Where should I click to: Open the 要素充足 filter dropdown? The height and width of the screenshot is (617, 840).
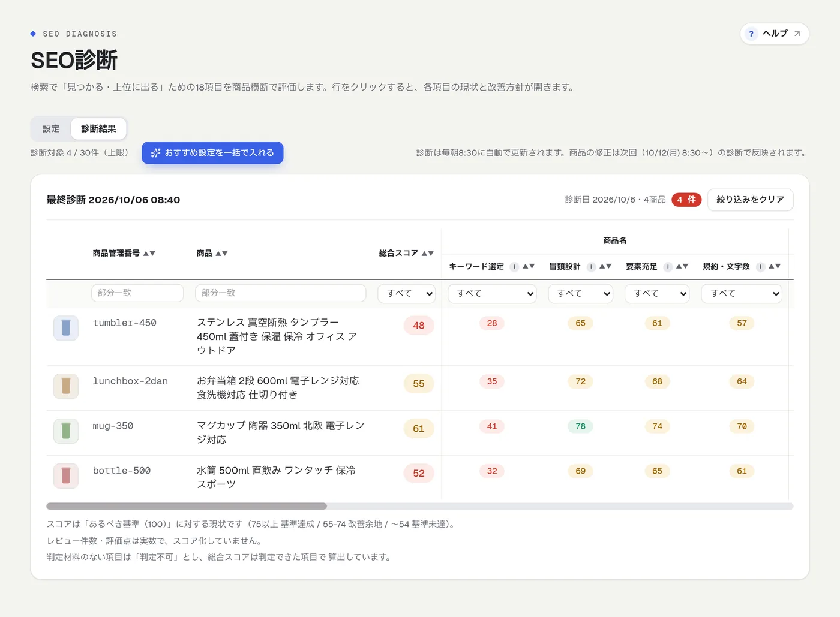pyautogui.click(x=657, y=293)
